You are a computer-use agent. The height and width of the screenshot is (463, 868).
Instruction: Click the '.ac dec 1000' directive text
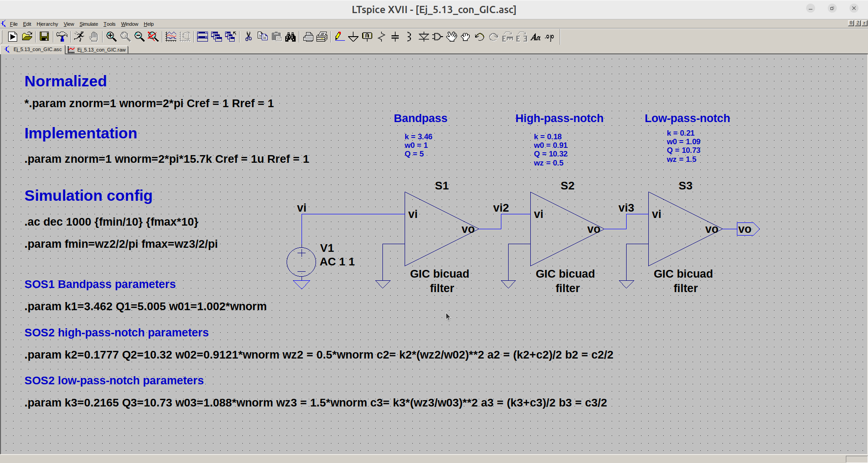click(x=112, y=222)
